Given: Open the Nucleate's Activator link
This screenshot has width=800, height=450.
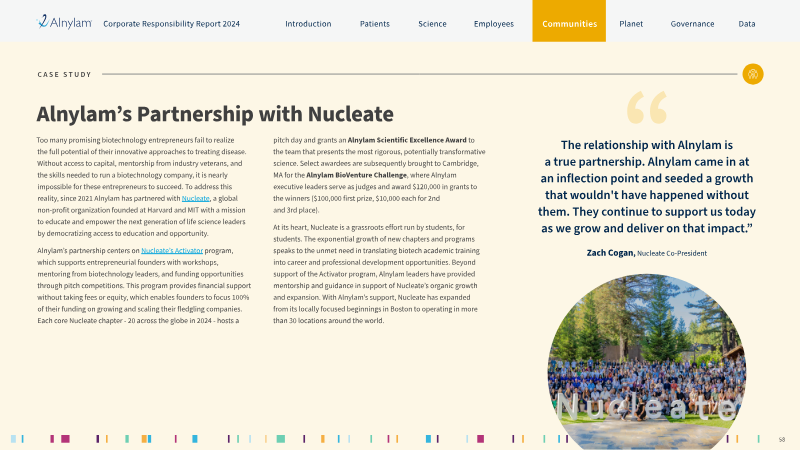Looking at the screenshot, I should pyautogui.click(x=172, y=251).
